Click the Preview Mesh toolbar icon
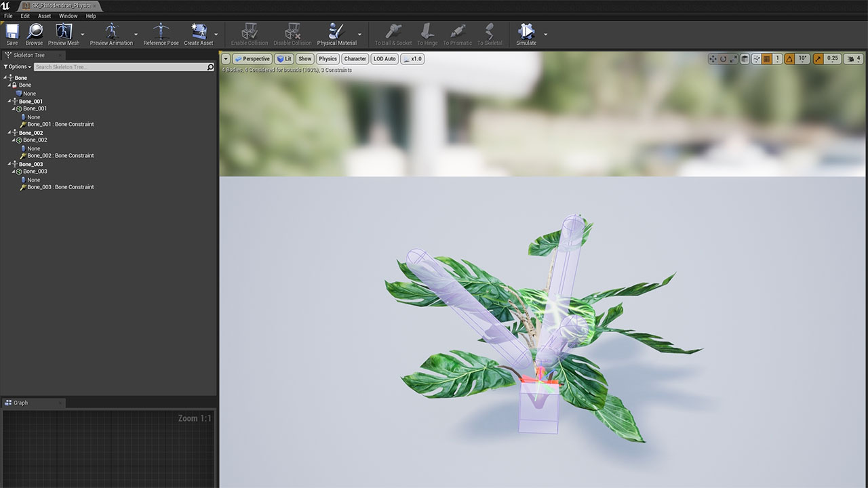 click(64, 34)
